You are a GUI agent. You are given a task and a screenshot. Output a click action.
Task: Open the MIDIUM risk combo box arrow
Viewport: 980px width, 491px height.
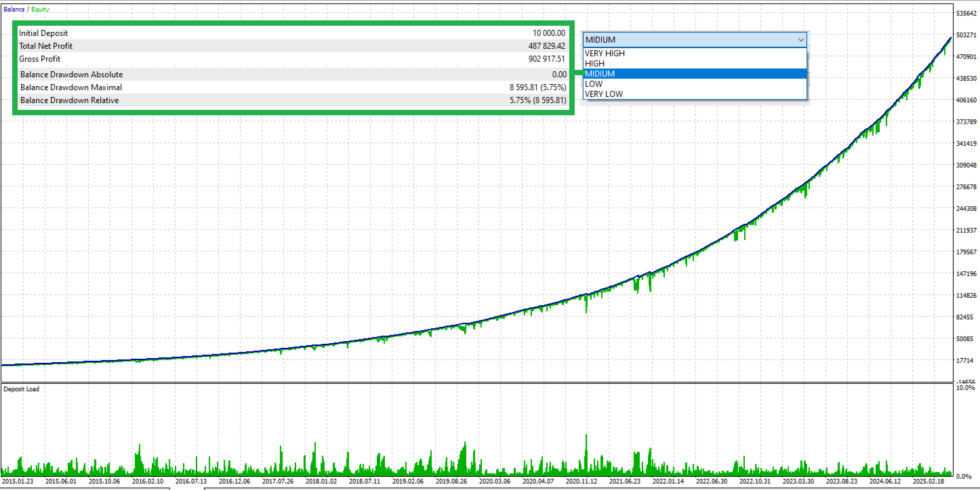pos(800,40)
